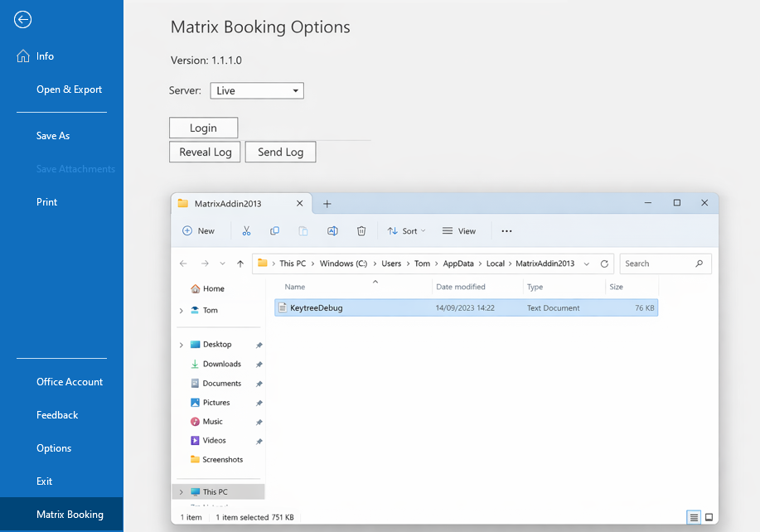Cut the selected file using toolbar

click(x=246, y=230)
